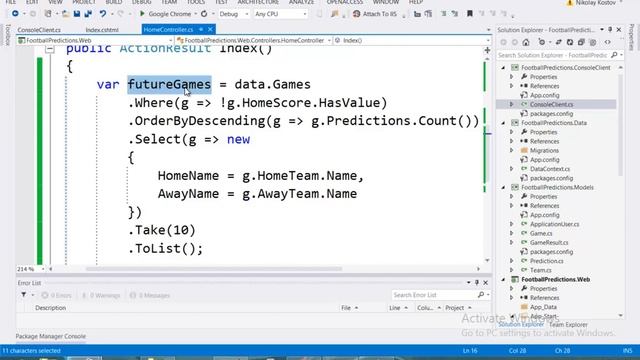640x360 pixels.
Task: Sort Error List by Line column
Action: coord(398,308)
